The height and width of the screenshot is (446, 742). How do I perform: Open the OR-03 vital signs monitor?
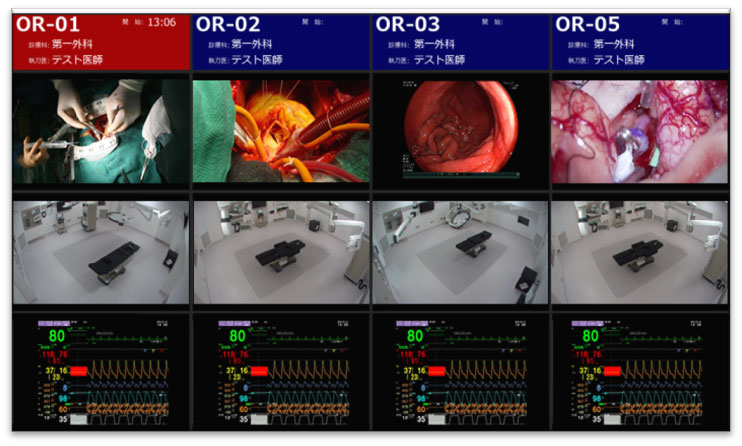[461, 372]
